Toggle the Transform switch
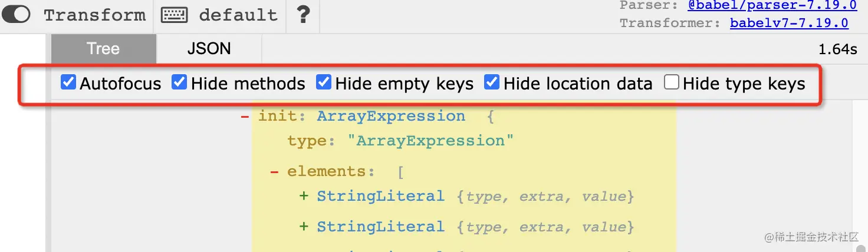 point(17,14)
